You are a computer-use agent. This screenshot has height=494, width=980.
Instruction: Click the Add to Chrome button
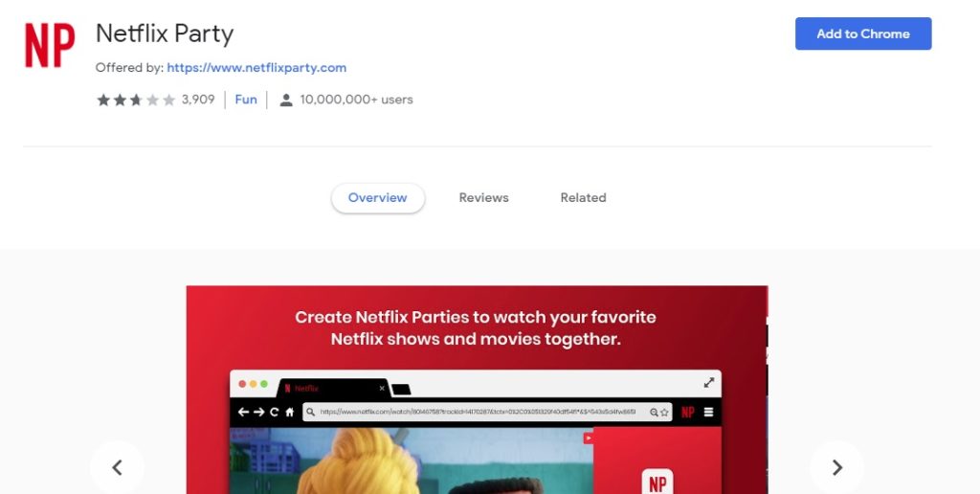(x=863, y=34)
